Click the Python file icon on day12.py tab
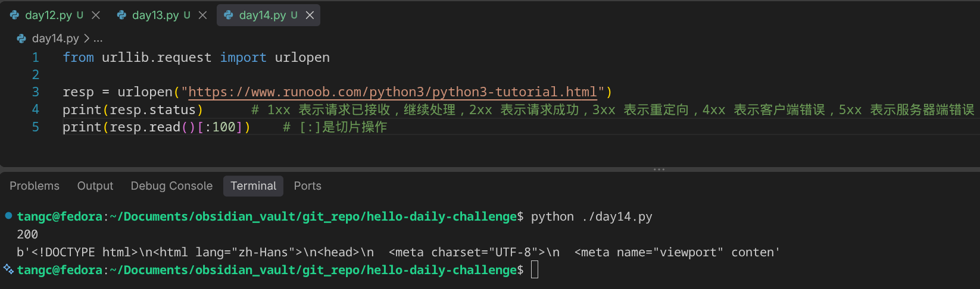 pyautogui.click(x=15, y=15)
